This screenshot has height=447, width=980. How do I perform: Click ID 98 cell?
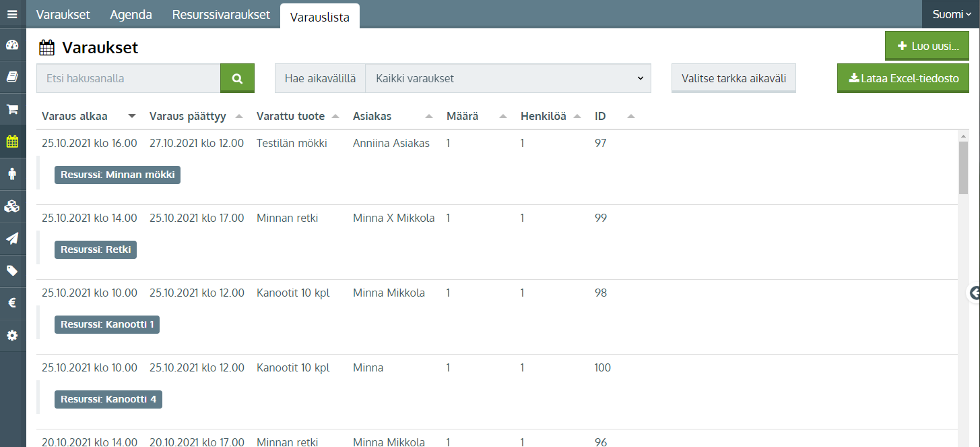[601, 293]
